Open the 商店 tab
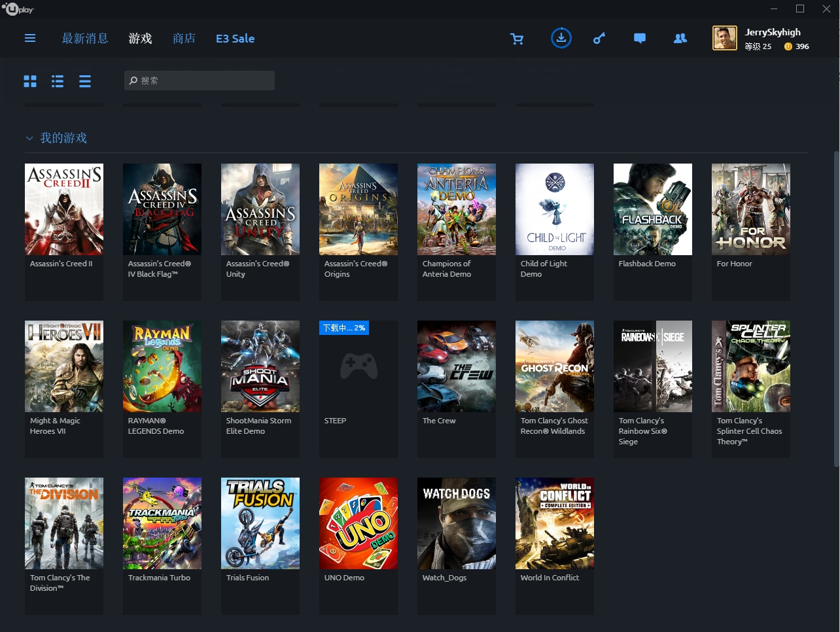 [184, 39]
